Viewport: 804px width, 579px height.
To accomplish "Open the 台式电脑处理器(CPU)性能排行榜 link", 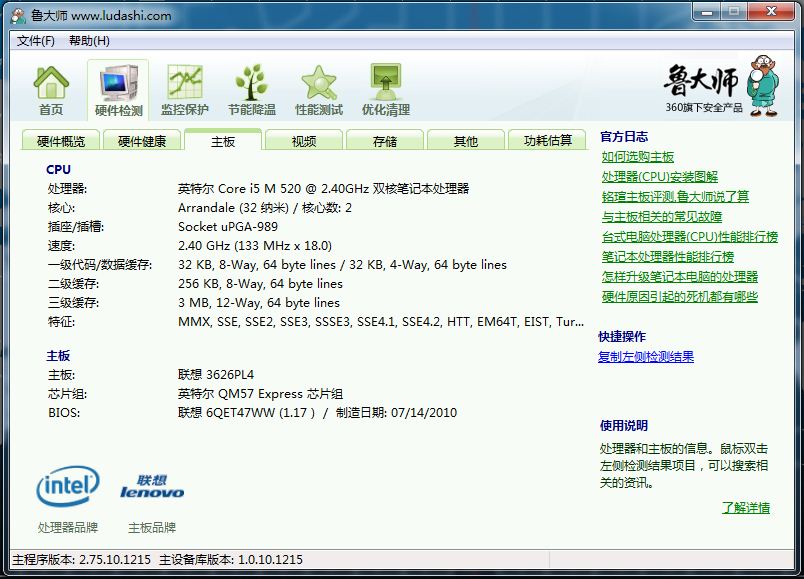I will (690, 237).
